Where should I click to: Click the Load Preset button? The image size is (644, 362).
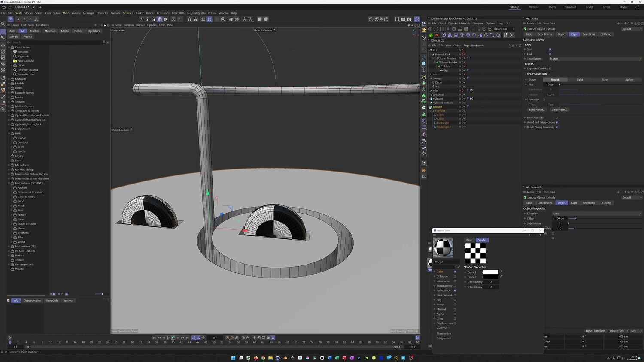(x=537, y=109)
